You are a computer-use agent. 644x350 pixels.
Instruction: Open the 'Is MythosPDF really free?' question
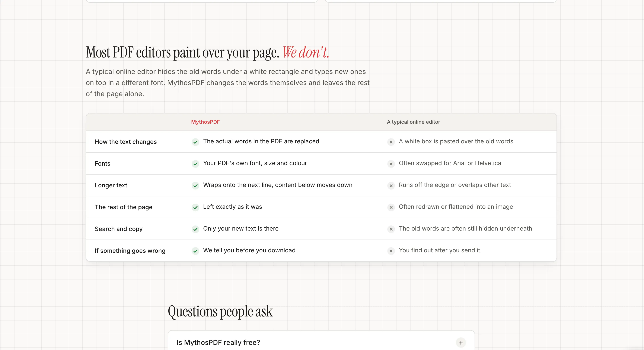click(321, 343)
